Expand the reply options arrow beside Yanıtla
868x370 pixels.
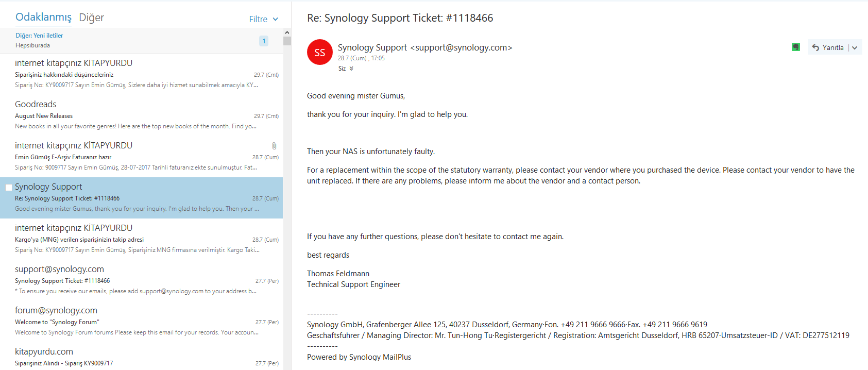855,47
